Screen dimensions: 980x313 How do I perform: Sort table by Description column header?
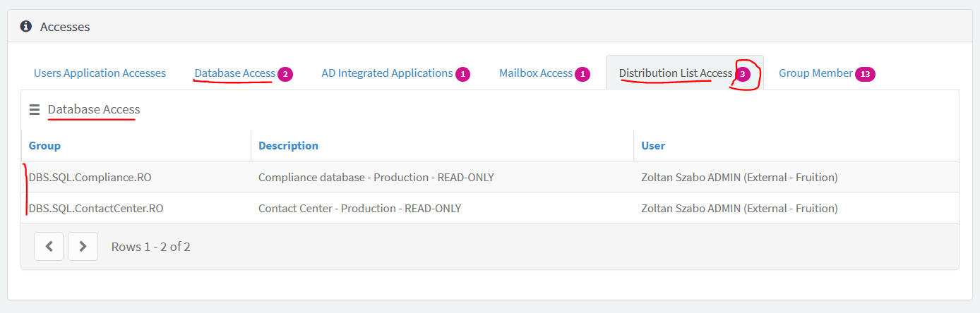pos(288,145)
